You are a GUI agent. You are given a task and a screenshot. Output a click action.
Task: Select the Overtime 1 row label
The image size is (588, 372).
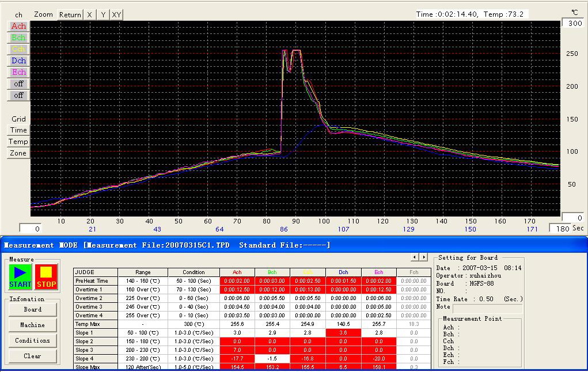[96, 290]
